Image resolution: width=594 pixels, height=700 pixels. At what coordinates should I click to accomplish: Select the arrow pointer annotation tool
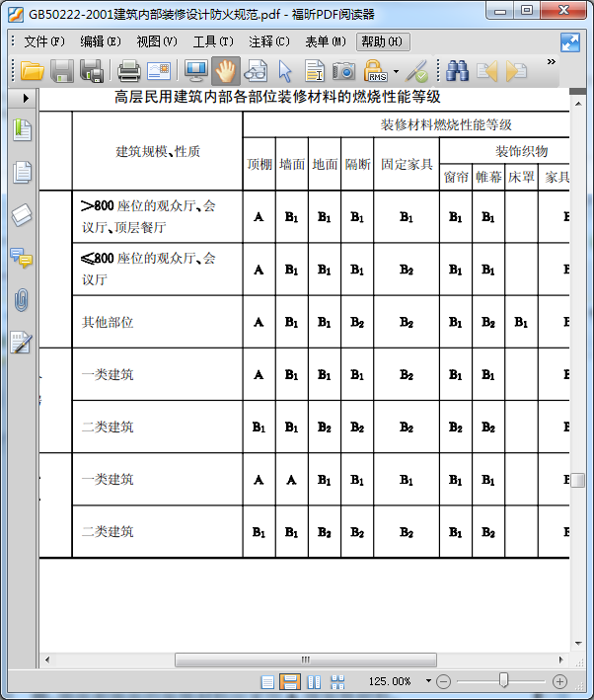point(285,71)
